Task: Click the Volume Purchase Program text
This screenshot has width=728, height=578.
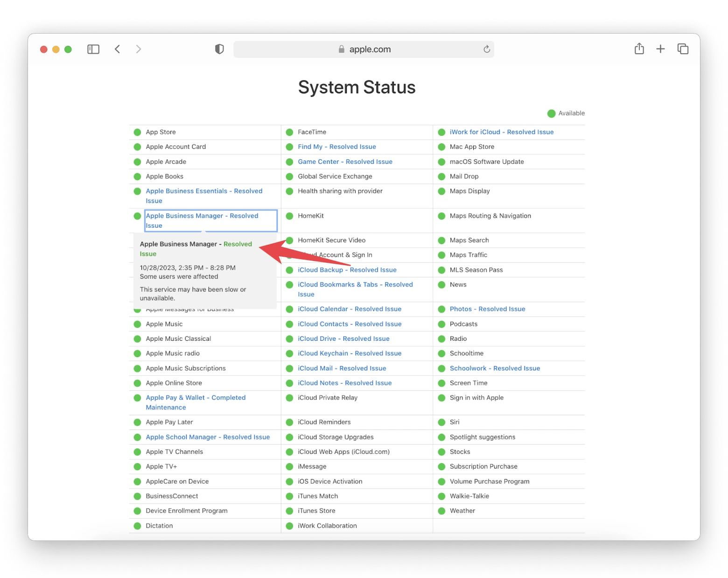Action: 490,481
